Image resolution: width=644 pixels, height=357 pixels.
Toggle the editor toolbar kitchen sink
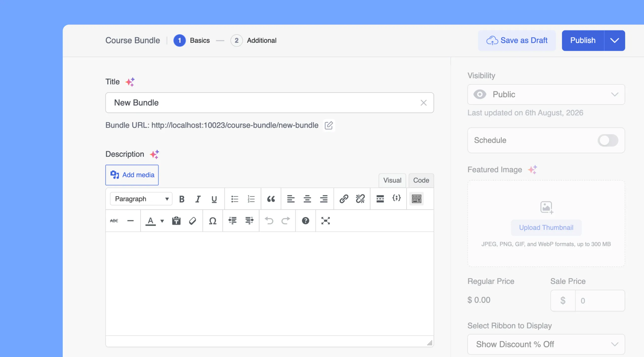click(416, 199)
